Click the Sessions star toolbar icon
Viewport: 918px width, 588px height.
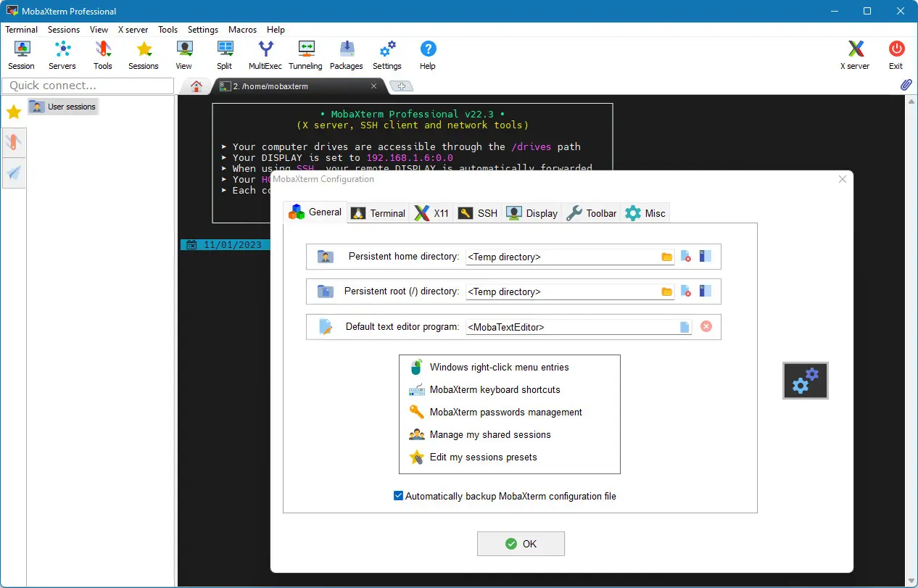[x=144, y=55]
